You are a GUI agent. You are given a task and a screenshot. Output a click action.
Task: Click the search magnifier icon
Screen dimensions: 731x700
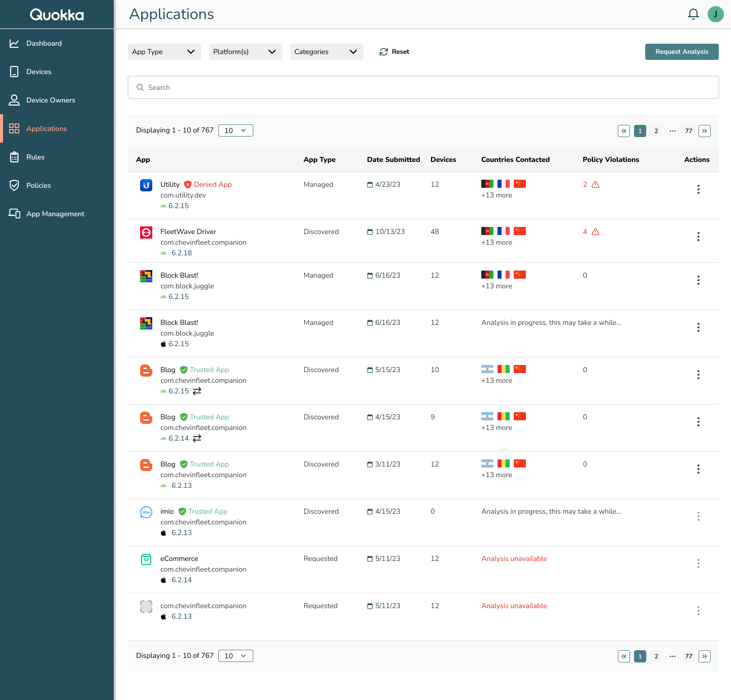140,87
